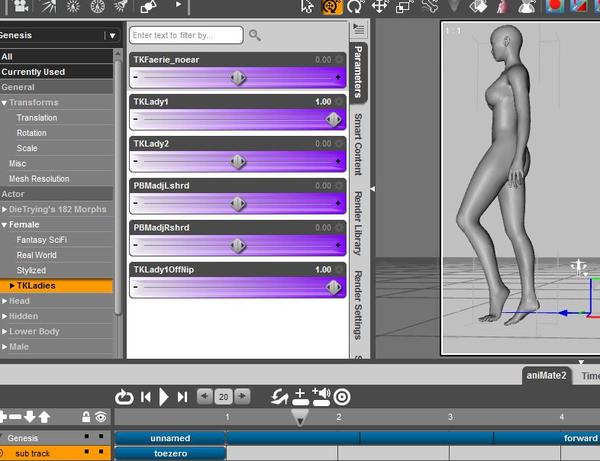Click the lock icon in the track header
This screenshot has height=461, width=600.
tap(86, 417)
